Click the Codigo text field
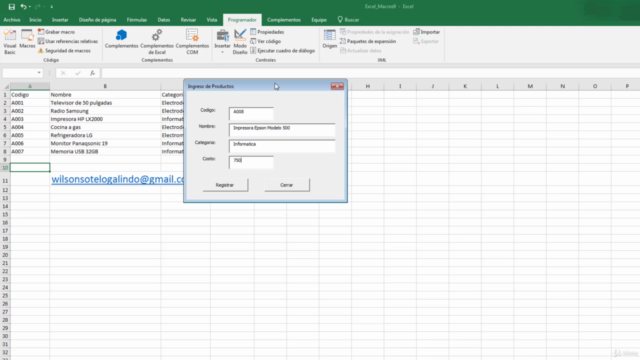Viewport: 640px width, 360px height. (x=251, y=113)
